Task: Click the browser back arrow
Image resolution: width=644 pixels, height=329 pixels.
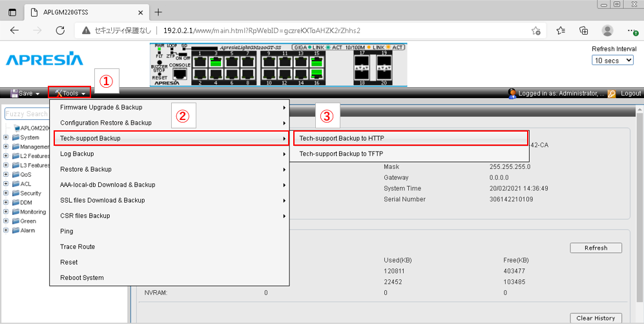Action: click(15, 30)
